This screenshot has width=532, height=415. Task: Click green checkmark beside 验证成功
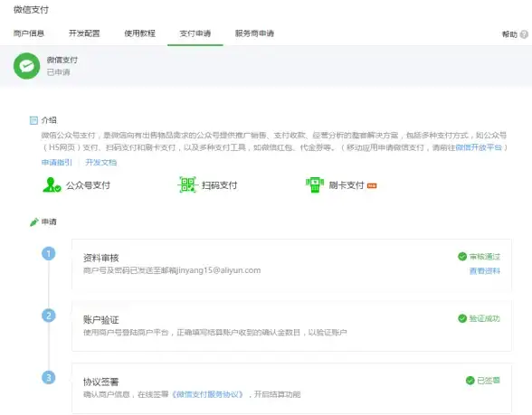point(462,318)
